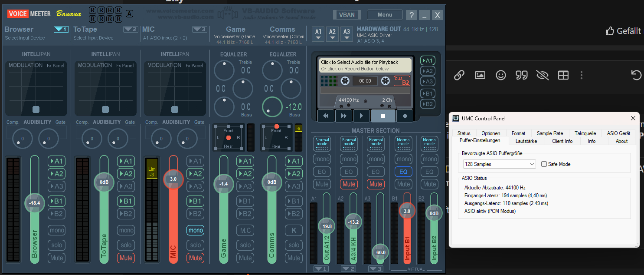
Task: Close the UMC Control Panel
Action: (633, 118)
